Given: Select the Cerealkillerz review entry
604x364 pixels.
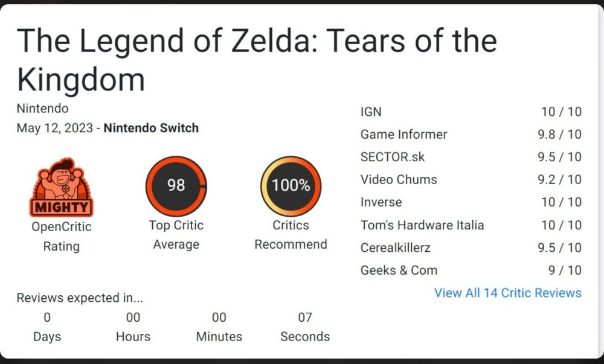Looking at the screenshot, I should [471, 247].
